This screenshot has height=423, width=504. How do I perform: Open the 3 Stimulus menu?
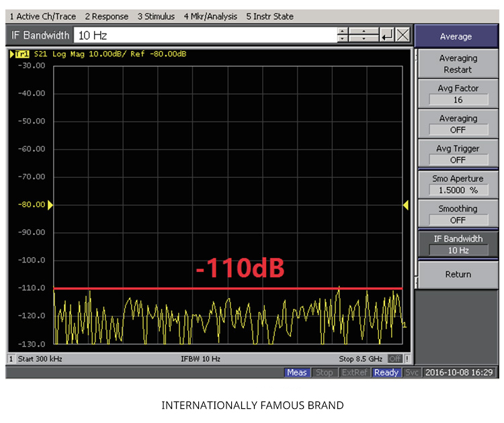point(156,16)
